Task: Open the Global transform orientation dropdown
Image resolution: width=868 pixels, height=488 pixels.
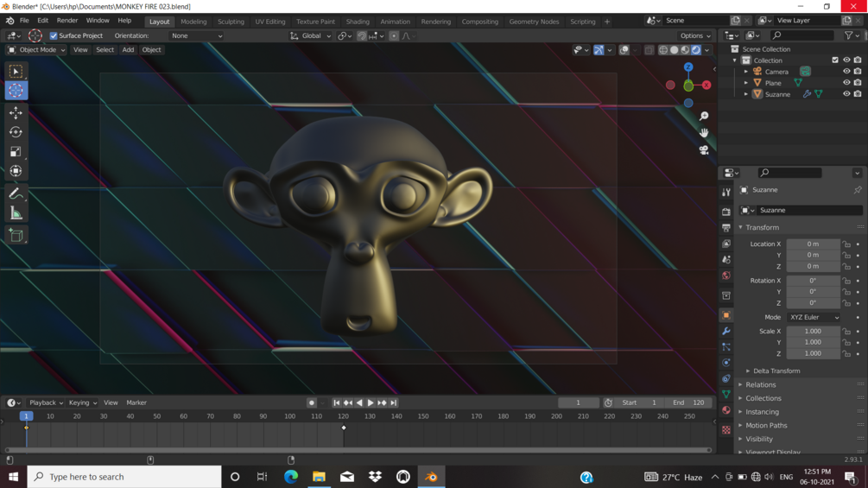Action: click(x=311, y=35)
